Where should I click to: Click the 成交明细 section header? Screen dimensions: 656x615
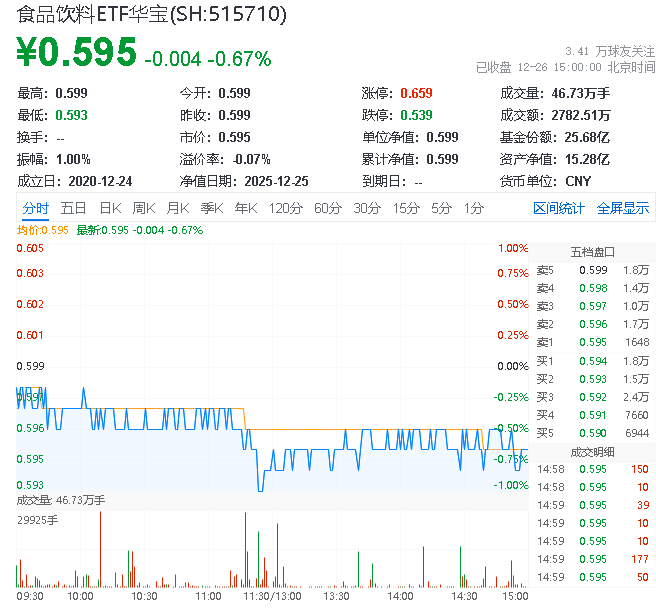592,451
